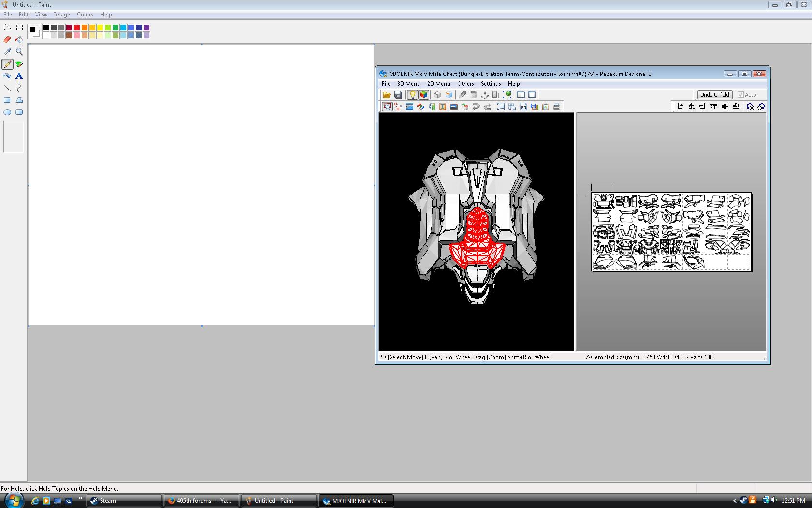812x508 pixels.
Task: Select the Line tool in Paint
Action: pyautogui.click(x=7, y=88)
